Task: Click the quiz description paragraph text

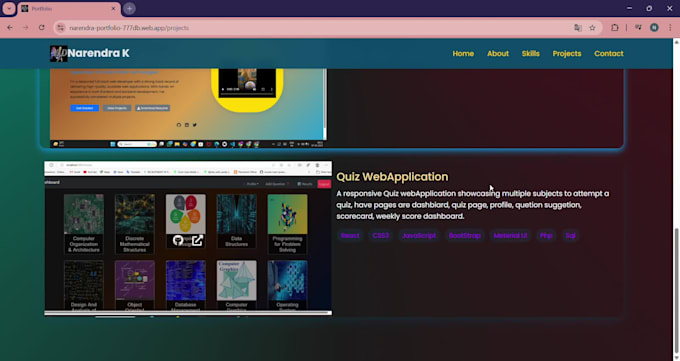Action: coord(473,205)
